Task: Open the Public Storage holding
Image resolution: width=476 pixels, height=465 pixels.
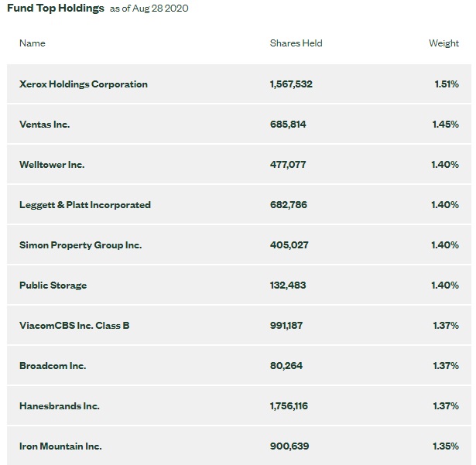Action: 53,285
